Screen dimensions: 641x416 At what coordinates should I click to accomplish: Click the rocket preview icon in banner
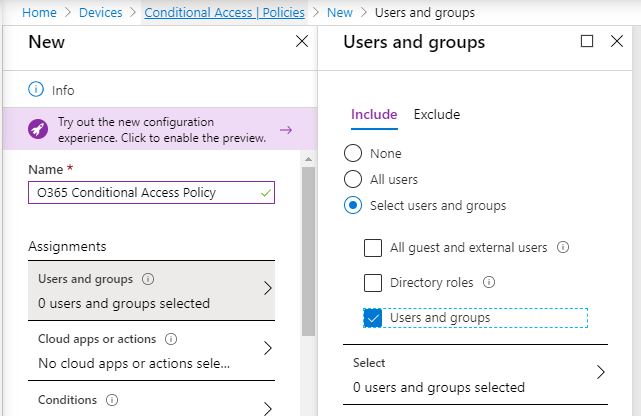(x=38, y=130)
